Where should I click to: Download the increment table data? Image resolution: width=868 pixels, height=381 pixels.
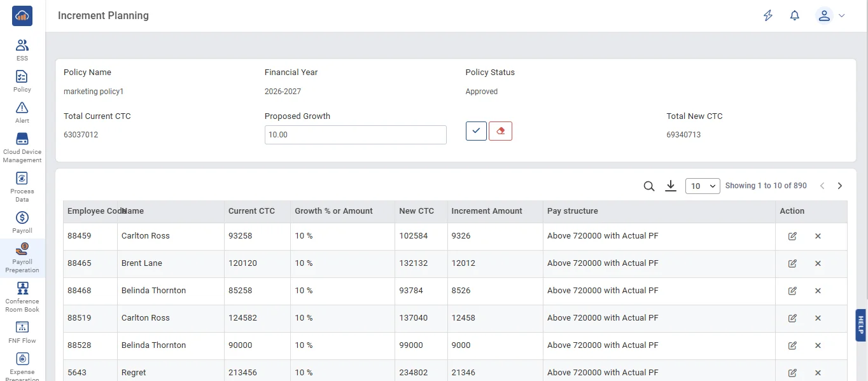tap(670, 186)
